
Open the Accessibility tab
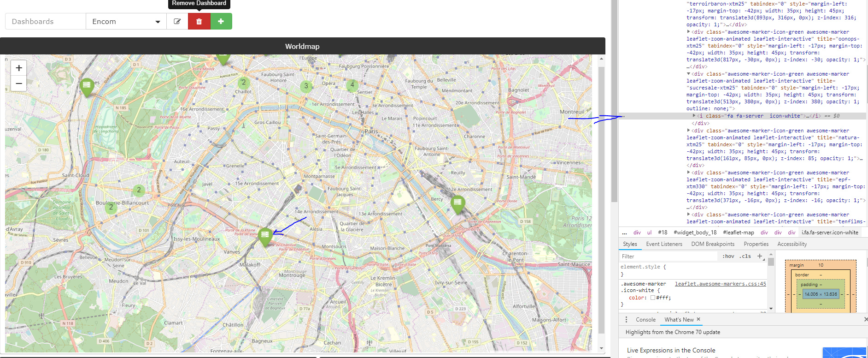[792, 244]
